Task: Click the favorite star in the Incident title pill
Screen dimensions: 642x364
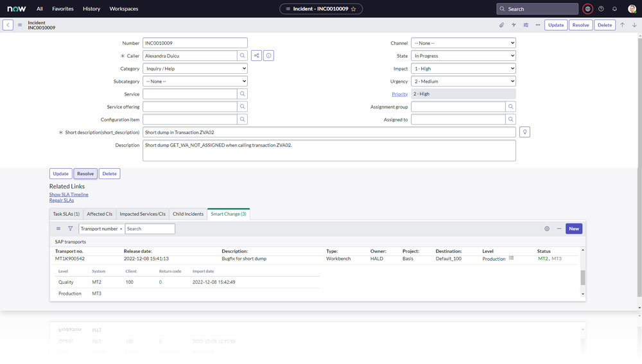Action: [353, 9]
